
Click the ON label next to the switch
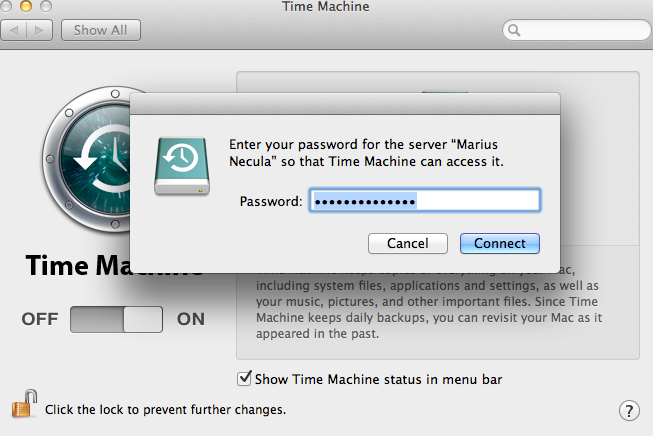191,319
